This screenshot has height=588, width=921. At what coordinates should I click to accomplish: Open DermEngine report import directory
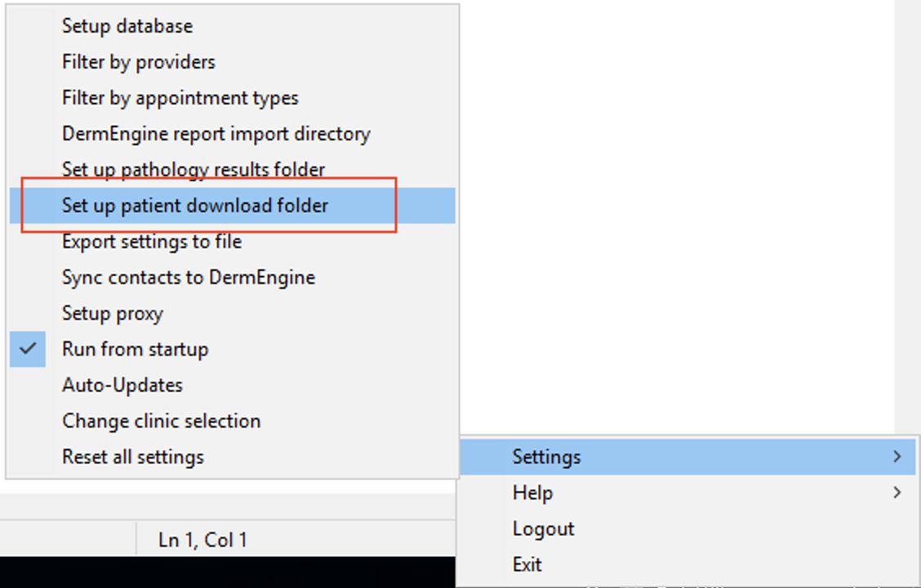click(x=216, y=134)
